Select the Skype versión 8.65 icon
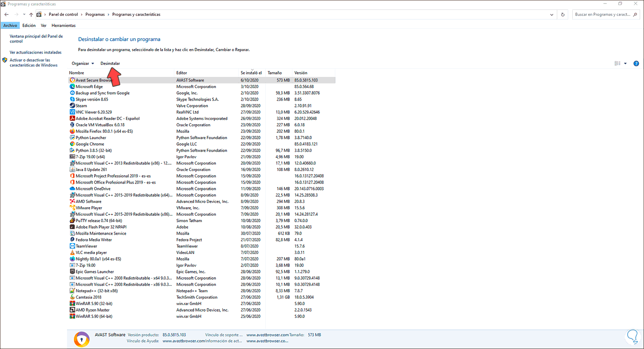The image size is (644, 349). [x=73, y=99]
